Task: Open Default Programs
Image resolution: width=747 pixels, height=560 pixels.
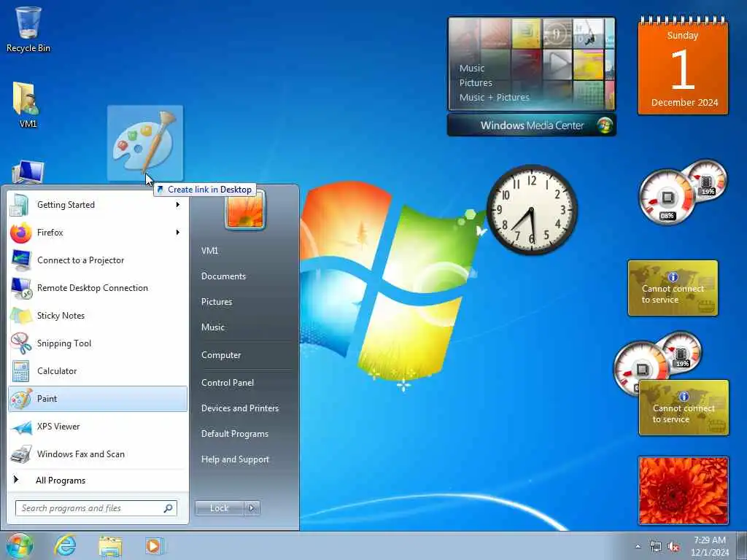Action: pyautogui.click(x=235, y=434)
